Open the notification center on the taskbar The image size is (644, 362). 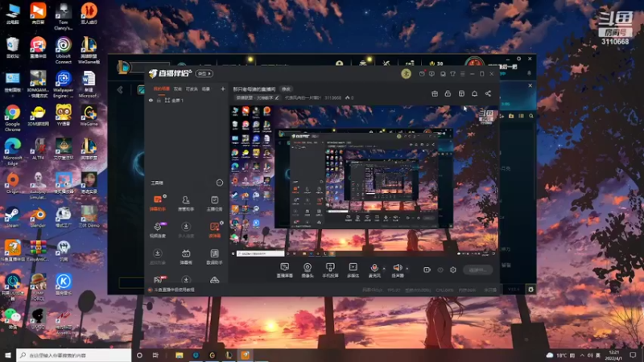tap(633, 355)
